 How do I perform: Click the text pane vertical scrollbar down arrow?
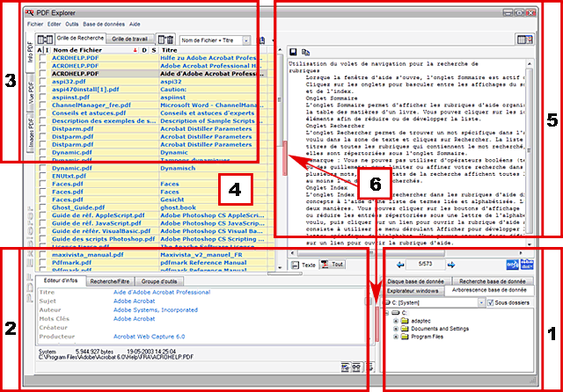(530, 243)
